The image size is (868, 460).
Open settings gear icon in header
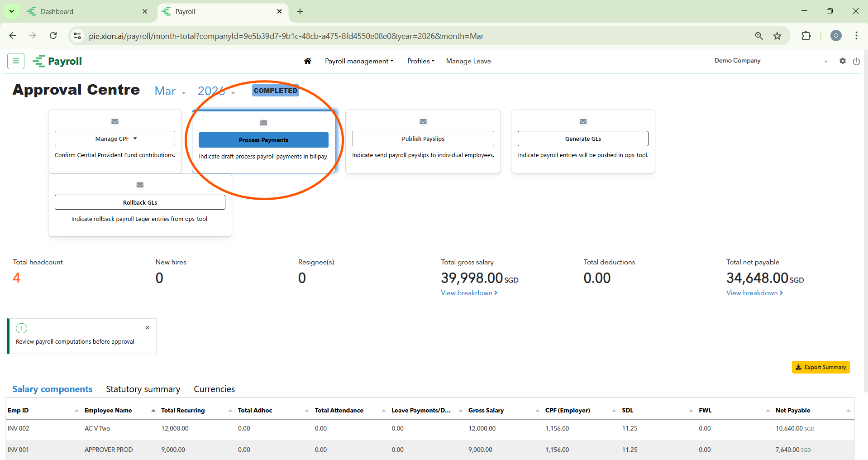tap(842, 61)
